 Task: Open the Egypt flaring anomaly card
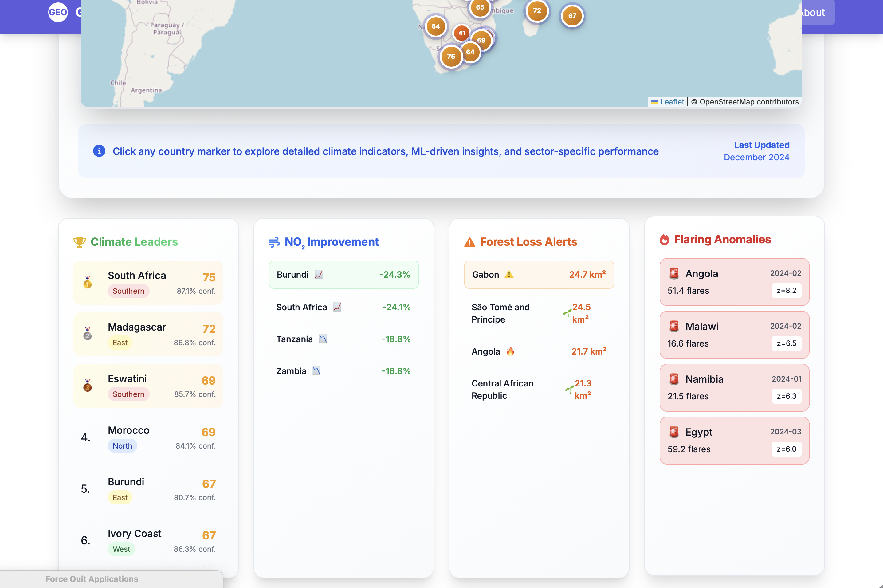click(734, 440)
